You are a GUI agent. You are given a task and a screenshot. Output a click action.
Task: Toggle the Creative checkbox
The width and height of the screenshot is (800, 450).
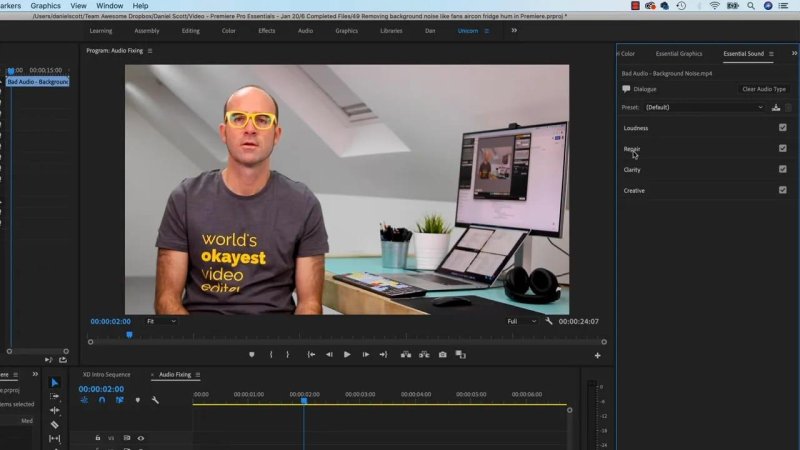click(x=783, y=190)
